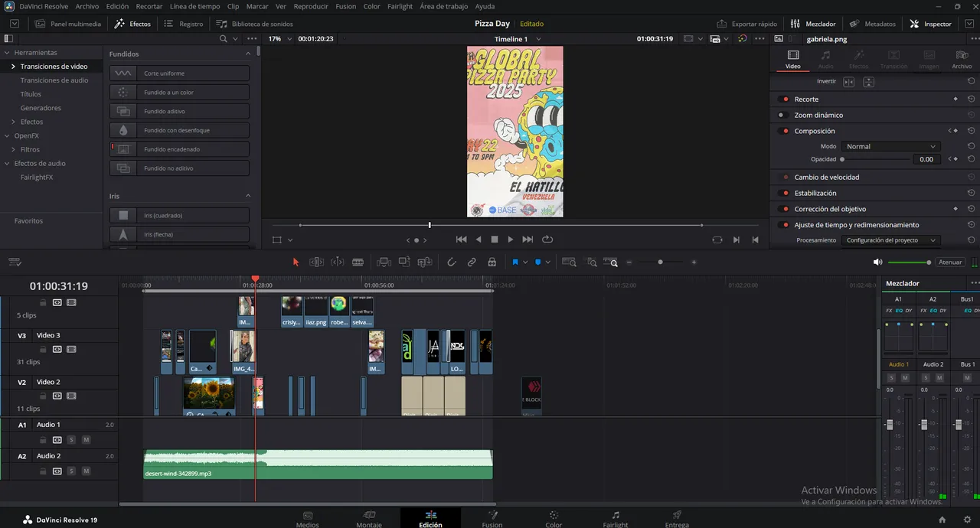Viewport: 980px width, 528px height.
Task: Open the Fusion menu
Action: coord(346,6)
